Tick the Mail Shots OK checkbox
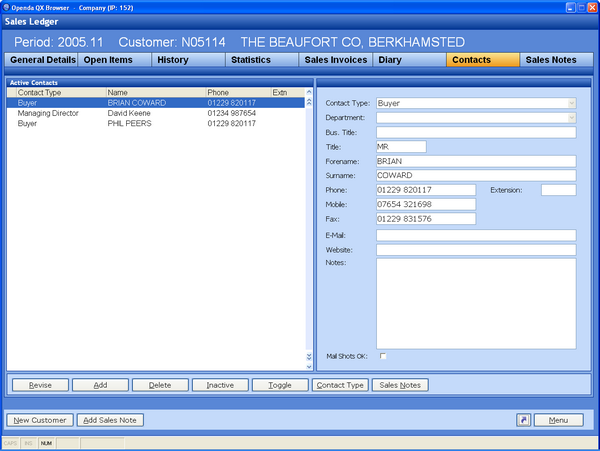Image resolution: width=600 pixels, height=451 pixels. (383, 356)
